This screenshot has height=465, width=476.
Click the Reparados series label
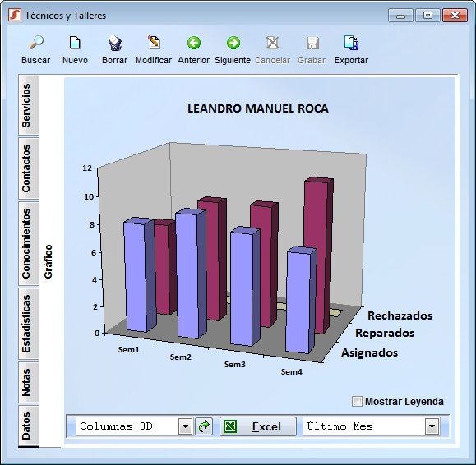(x=385, y=333)
